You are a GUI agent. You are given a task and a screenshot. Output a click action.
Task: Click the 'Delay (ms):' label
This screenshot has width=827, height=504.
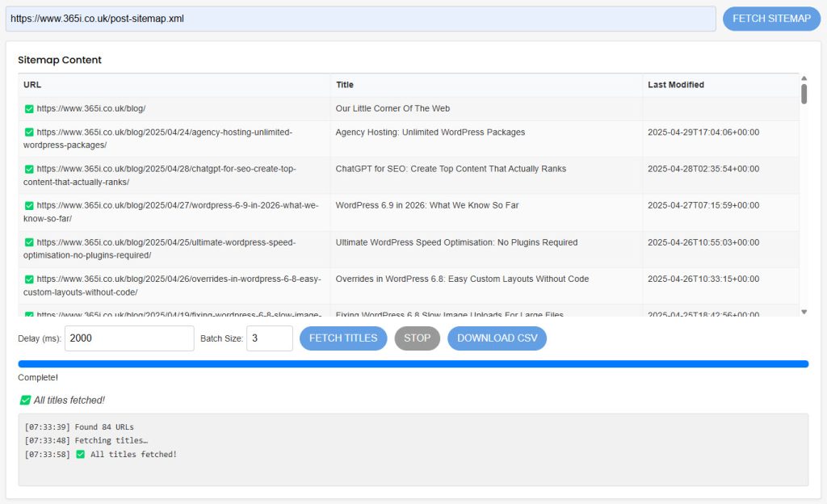point(40,338)
